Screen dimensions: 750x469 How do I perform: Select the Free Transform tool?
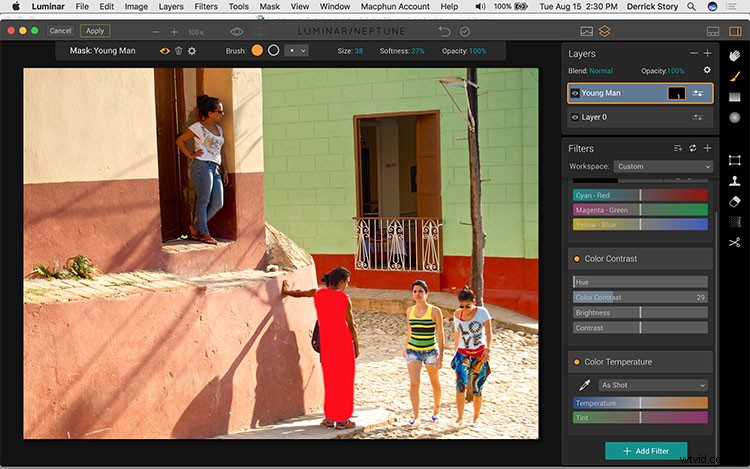click(735, 160)
